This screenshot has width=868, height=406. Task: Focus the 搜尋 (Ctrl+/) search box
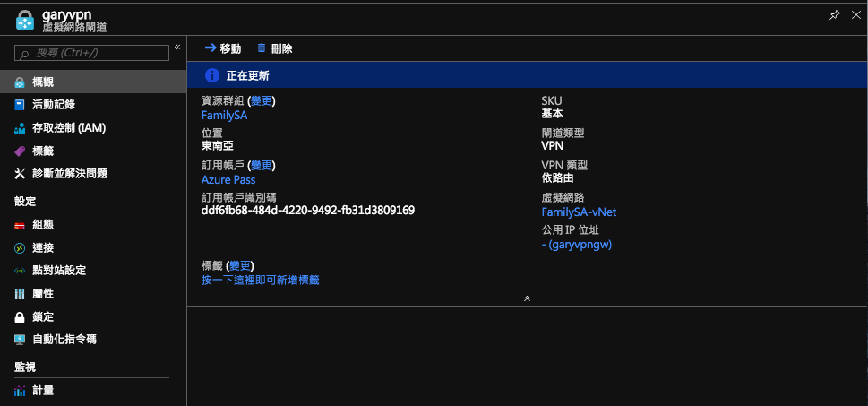click(91, 53)
